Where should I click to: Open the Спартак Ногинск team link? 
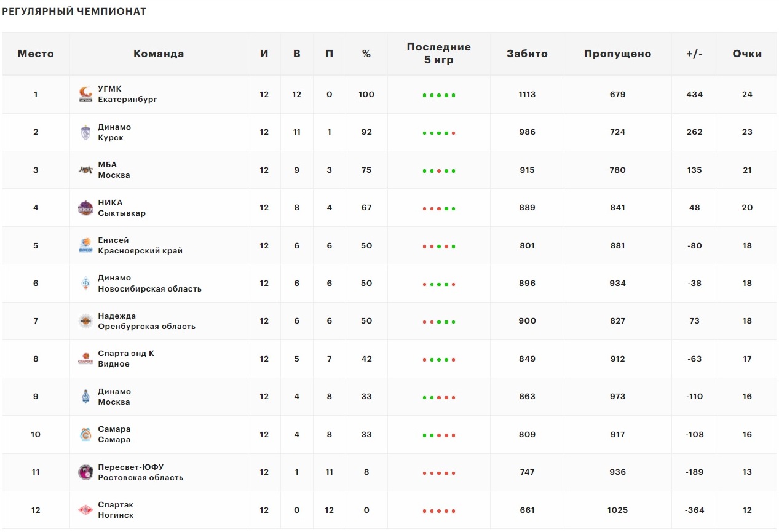pyautogui.click(x=116, y=510)
